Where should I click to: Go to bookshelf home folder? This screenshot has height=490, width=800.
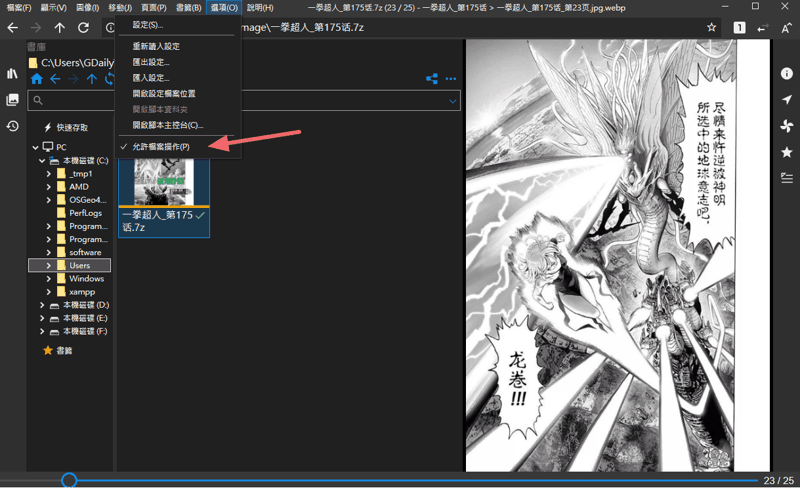(x=37, y=79)
